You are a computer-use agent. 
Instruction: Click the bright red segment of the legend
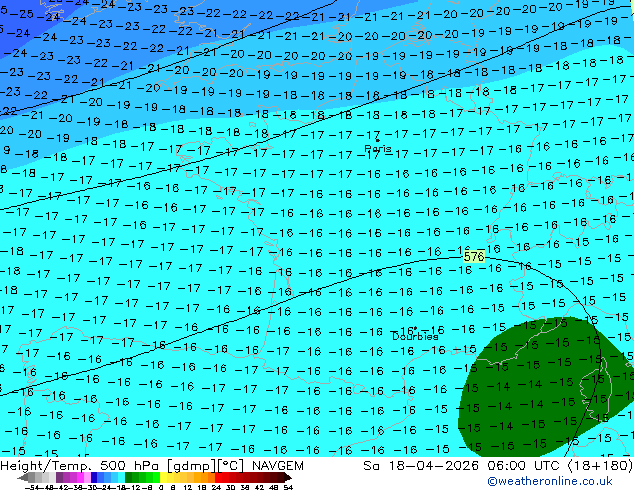click(218, 477)
